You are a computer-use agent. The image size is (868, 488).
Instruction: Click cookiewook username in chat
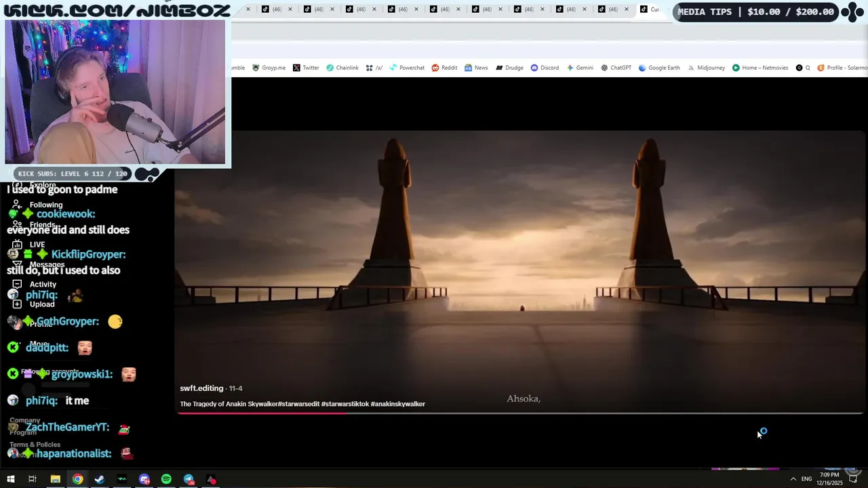click(x=66, y=214)
